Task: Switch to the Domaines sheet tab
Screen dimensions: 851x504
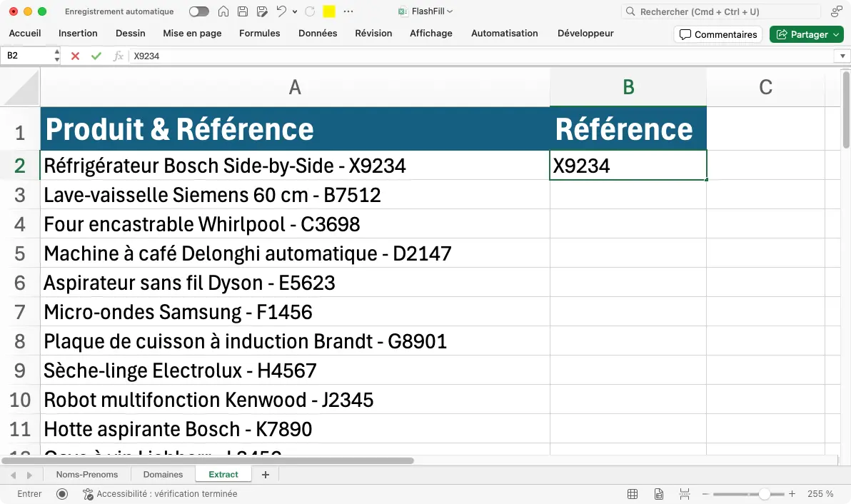Action: pos(163,474)
